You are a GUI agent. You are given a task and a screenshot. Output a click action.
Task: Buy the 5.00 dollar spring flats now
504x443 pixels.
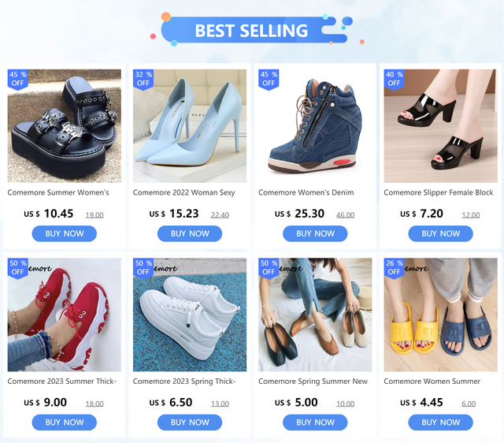315,422
